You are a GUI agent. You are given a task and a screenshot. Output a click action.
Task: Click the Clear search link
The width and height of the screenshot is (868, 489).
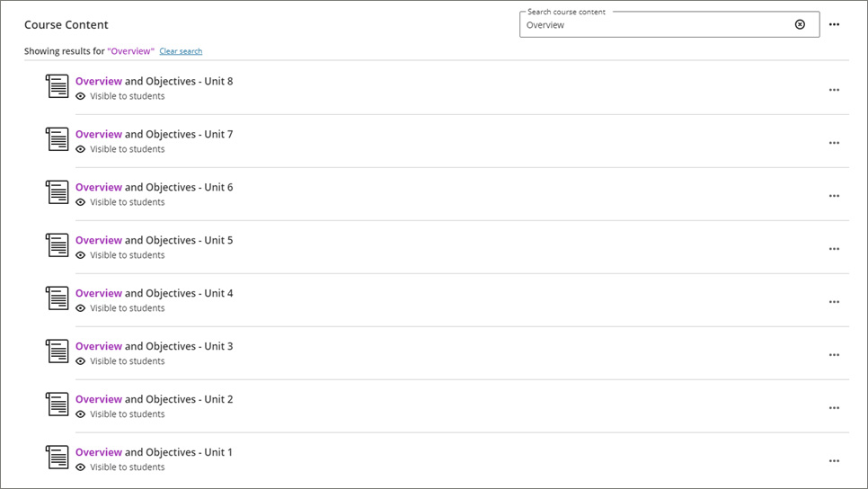coord(181,51)
